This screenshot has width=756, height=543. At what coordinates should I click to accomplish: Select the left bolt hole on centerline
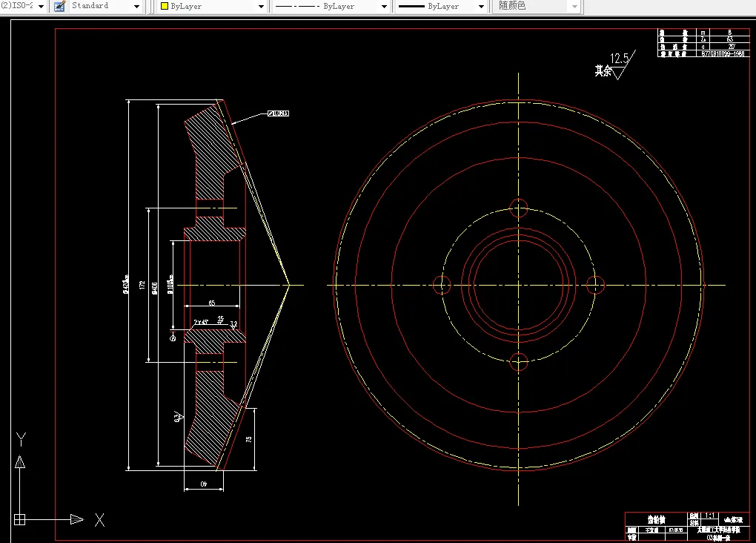(x=442, y=285)
